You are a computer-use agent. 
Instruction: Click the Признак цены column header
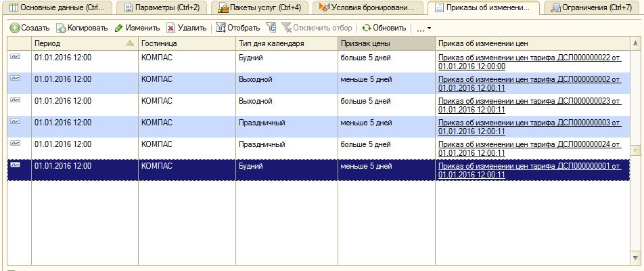[386, 43]
